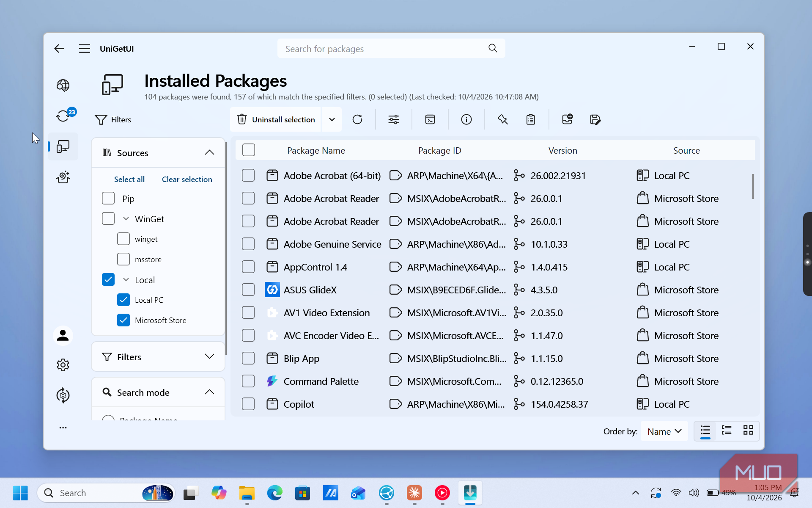This screenshot has width=812, height=508.
Task: Toggle the select-all packages header checkbox
Action: click(x=249, y=150)
